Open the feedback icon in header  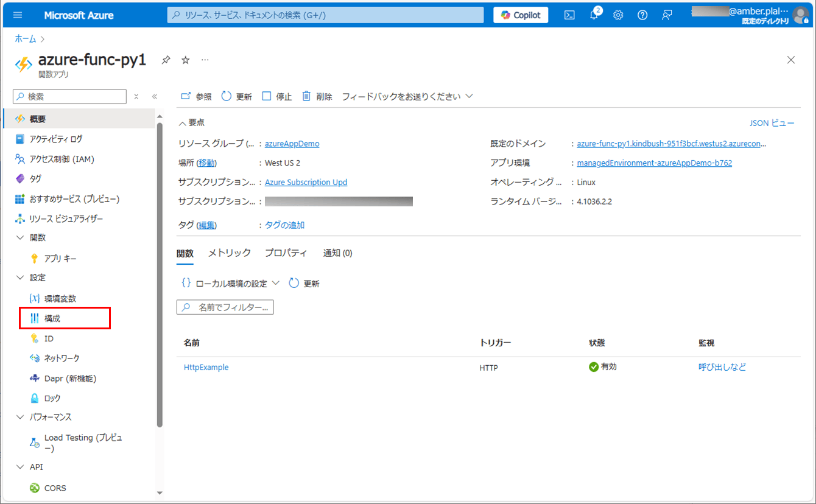(667, 15)
